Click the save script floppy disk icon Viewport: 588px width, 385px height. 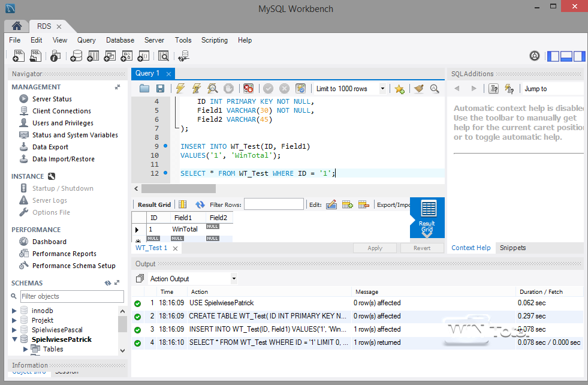(x=160, y=89)
